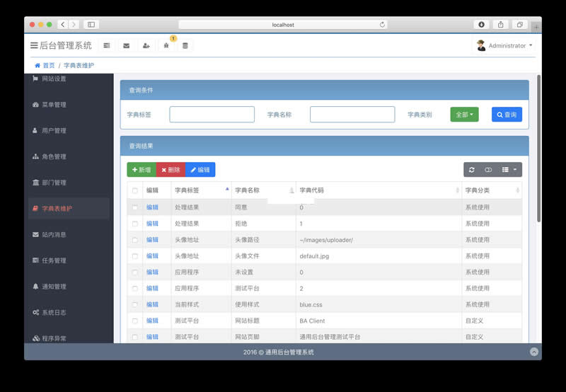Click the add-user icon in top toolbar
This screenshot has height=392, width=566.
pyautogui.click(x=146, y=45)
